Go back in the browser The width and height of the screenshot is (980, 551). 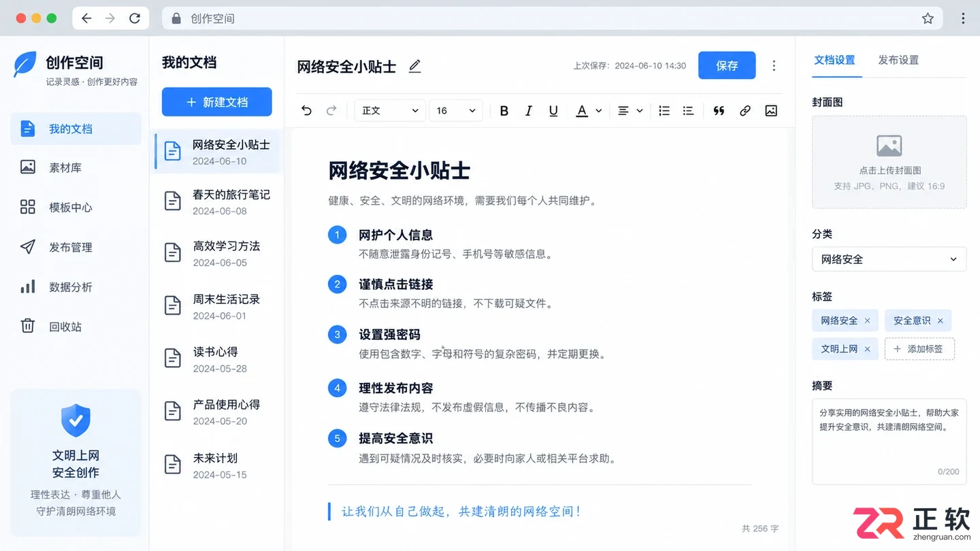coord(86,18)
